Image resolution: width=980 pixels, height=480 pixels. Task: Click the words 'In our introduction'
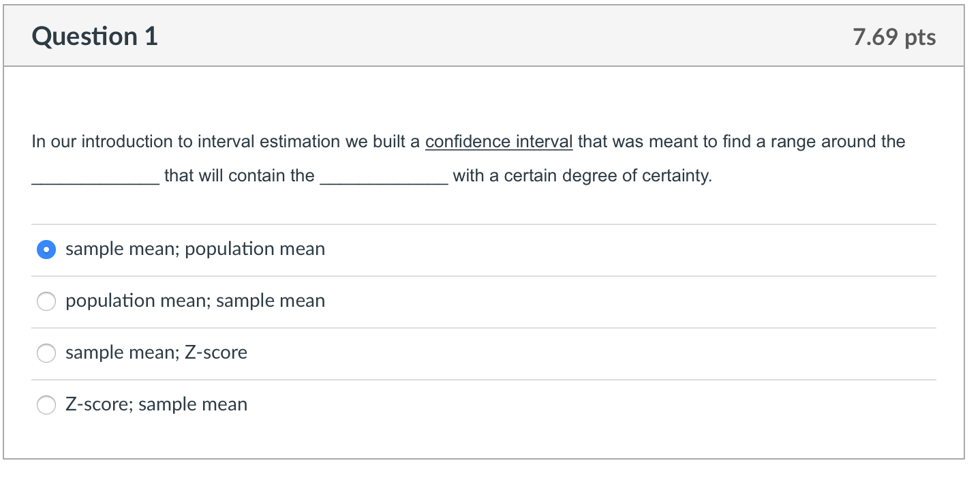point(92,142)
